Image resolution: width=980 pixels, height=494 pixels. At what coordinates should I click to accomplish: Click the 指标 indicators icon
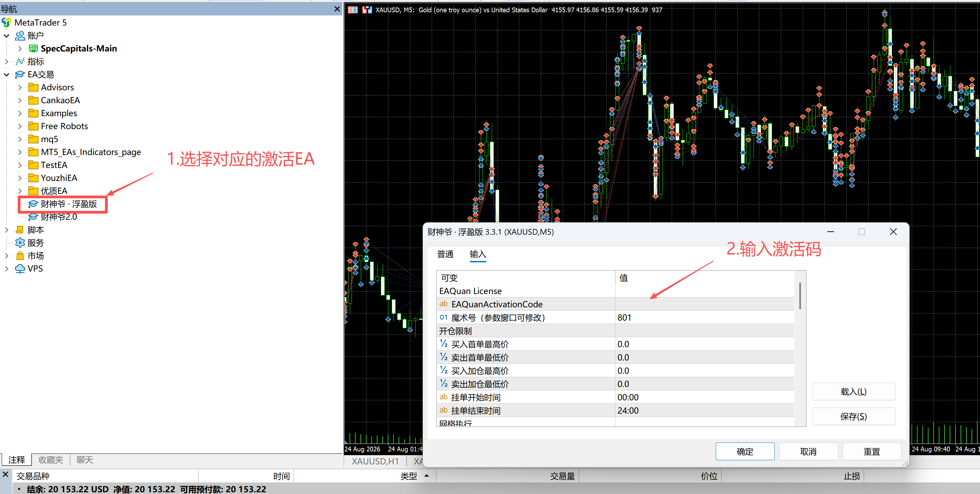20,62
